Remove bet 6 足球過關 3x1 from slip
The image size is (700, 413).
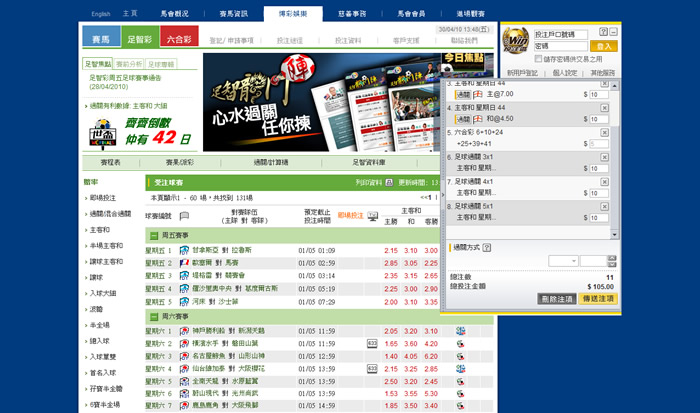click(x=604, y=157)
